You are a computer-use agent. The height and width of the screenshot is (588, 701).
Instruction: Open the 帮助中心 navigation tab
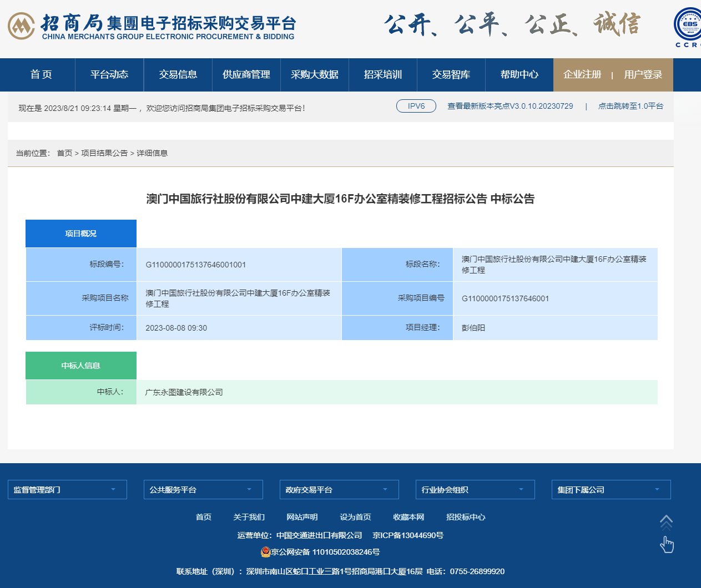tap(520, 74)
